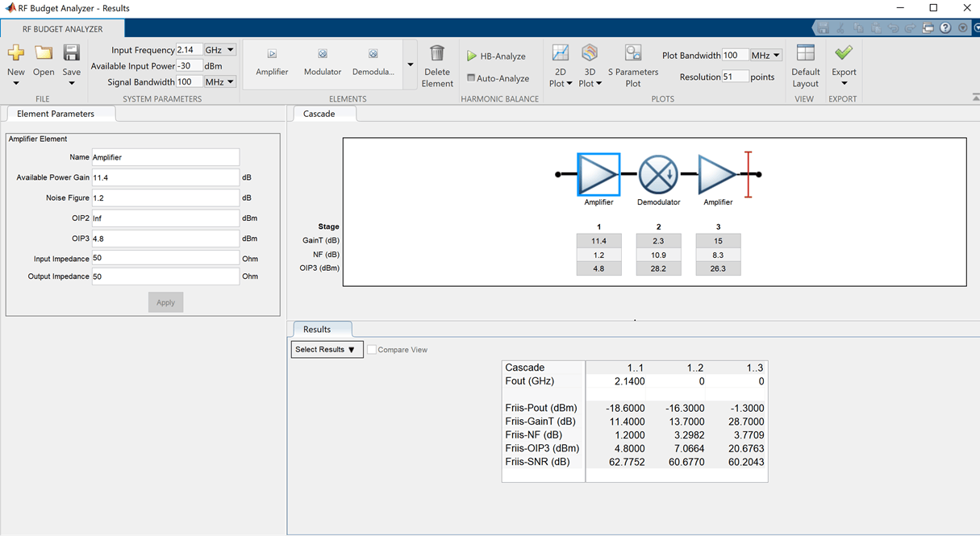Click the Export checkmark icon

coord(844,53)
